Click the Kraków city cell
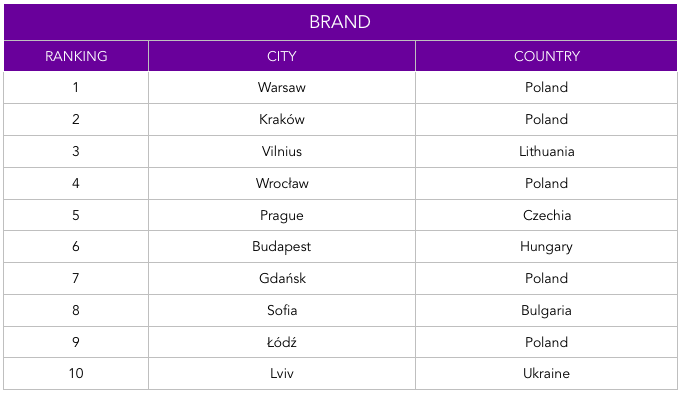The image size is (681, 394). tap(281, 119)
